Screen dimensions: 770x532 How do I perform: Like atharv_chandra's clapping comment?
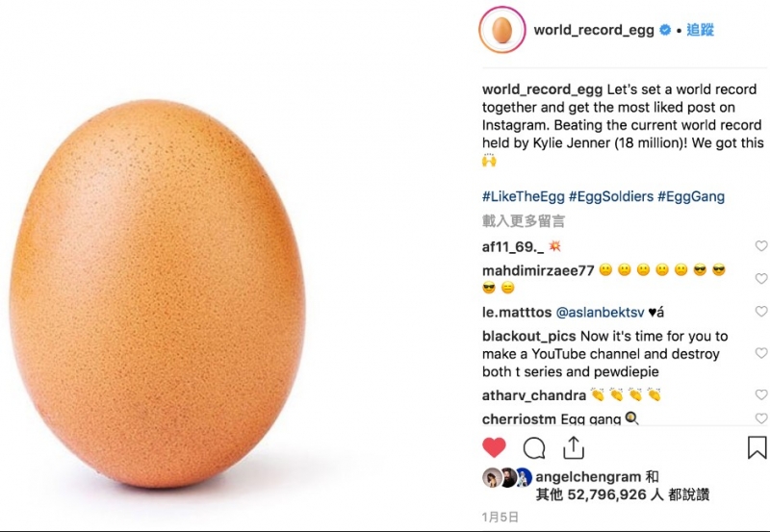tap(760, 395)
